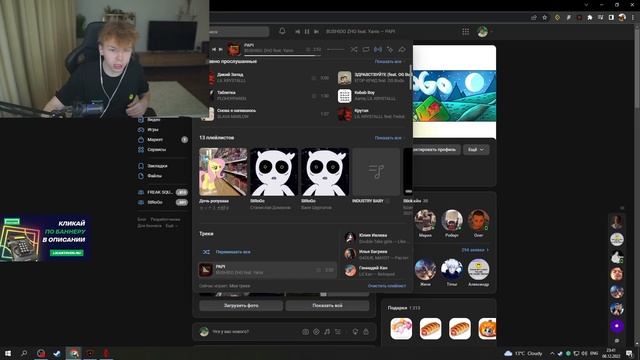The height and width of the screenshot is (360, 640).
Task: Open friend 'Геннадий Кан' music
Action: coord(376,271)
